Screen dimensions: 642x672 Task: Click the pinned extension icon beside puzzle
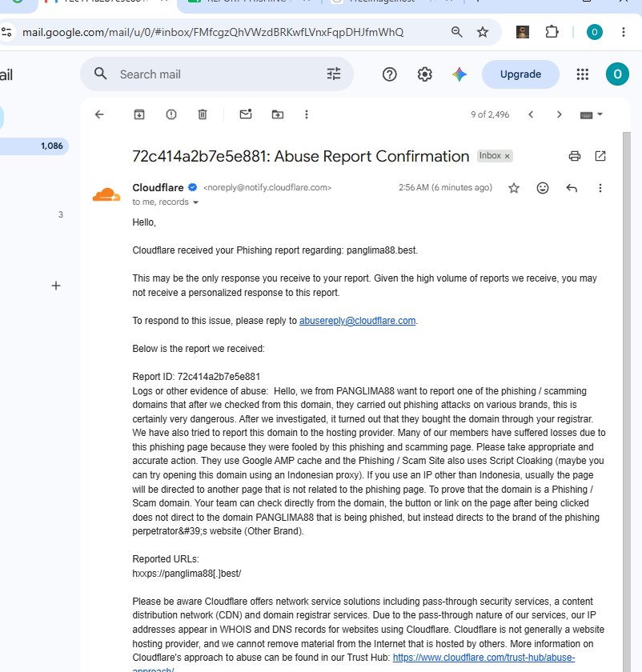[x=523, y=32]
